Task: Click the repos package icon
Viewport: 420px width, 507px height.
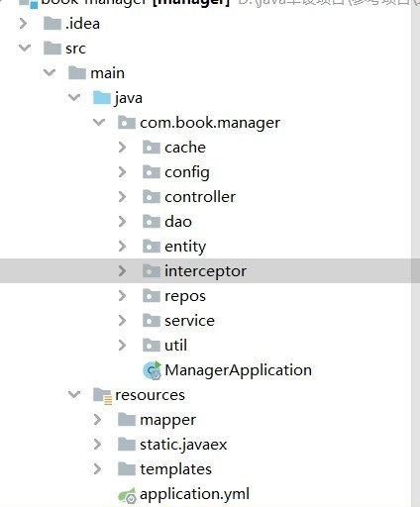Action: (x=152, y=296)
